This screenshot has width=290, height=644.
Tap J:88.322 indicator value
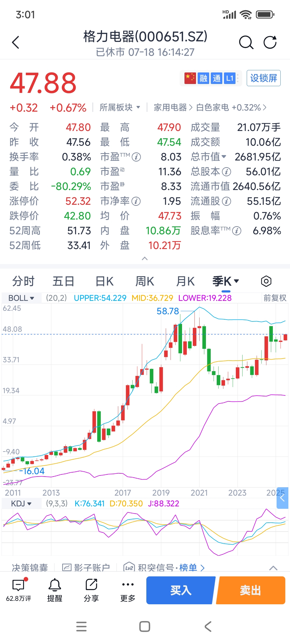pos(164,503)
